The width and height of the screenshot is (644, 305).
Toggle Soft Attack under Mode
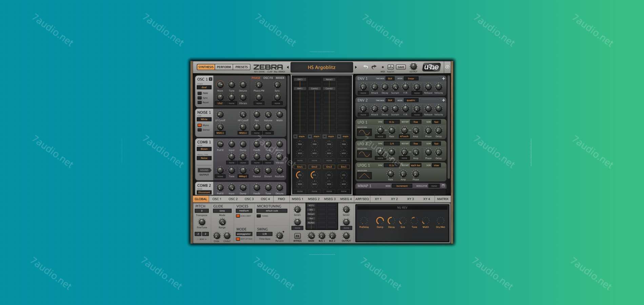click(238, 239)
